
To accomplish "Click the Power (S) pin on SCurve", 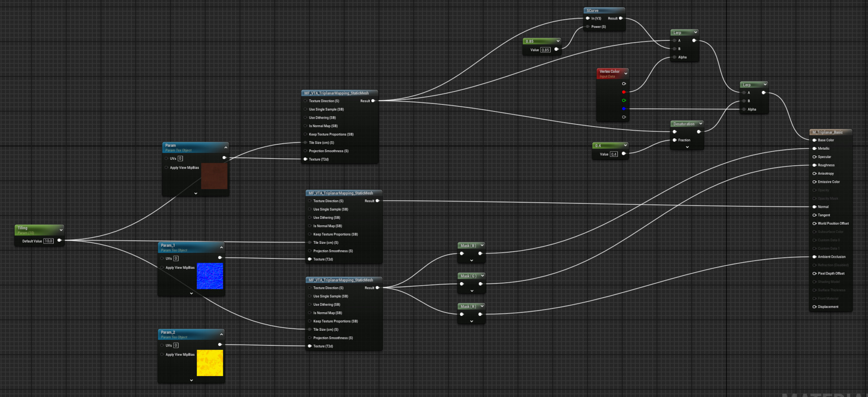I will (x=587, y=27).
